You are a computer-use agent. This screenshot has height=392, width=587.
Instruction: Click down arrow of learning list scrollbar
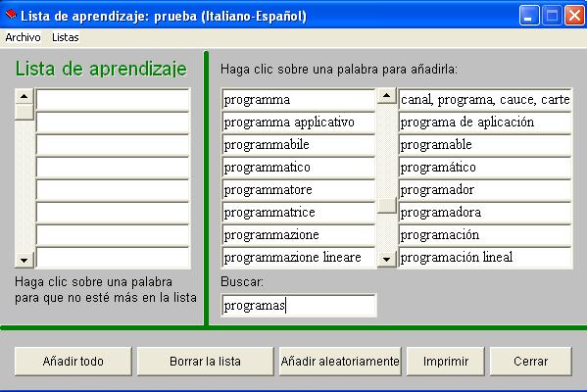coord(24,260)
